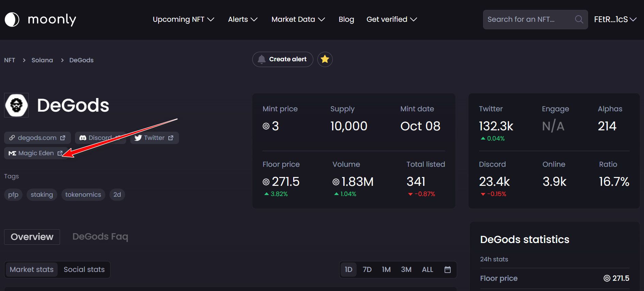
Task: Click the 24h stats label
Action: coord(494,259)
